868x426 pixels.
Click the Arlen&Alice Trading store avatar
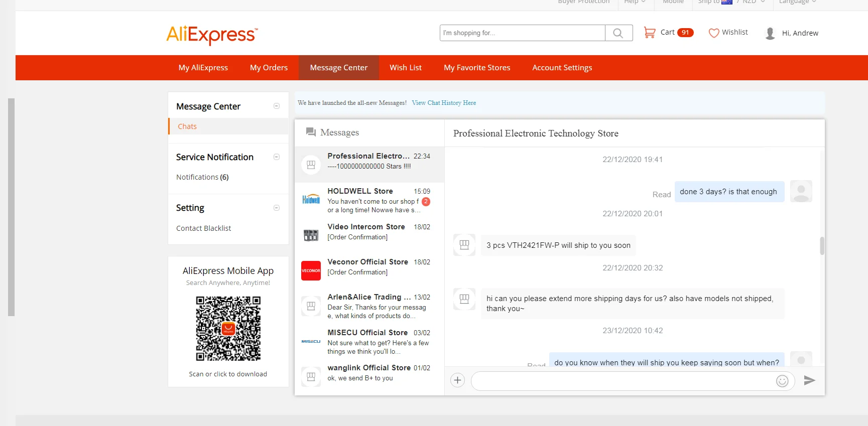(311, 306)
